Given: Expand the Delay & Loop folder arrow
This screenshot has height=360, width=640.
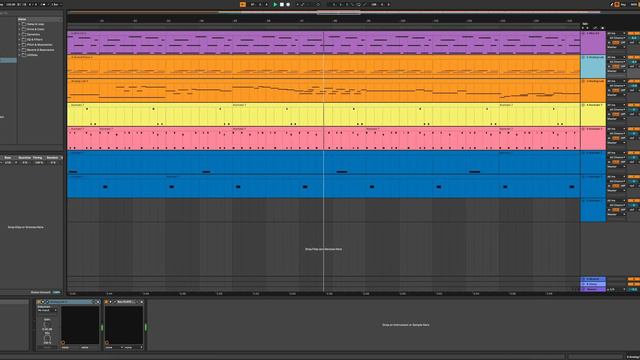Looking at the screenshot, I should coord(19,24).
